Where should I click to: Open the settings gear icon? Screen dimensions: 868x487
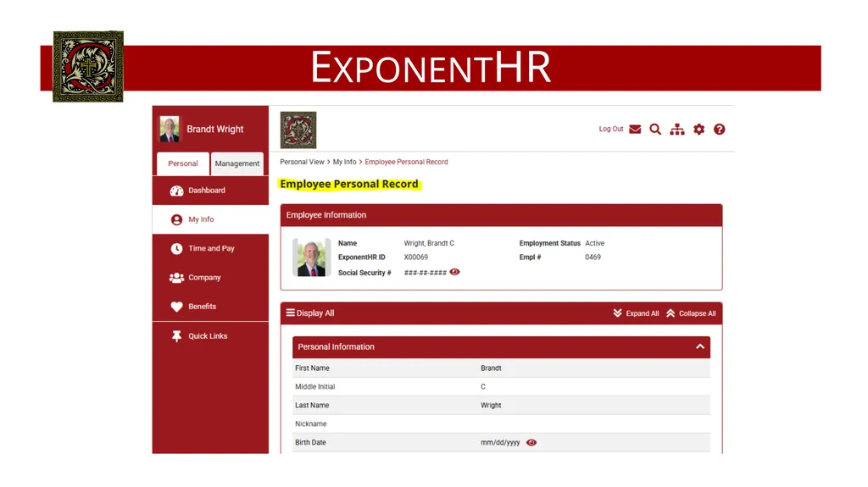tap(699, 130)
